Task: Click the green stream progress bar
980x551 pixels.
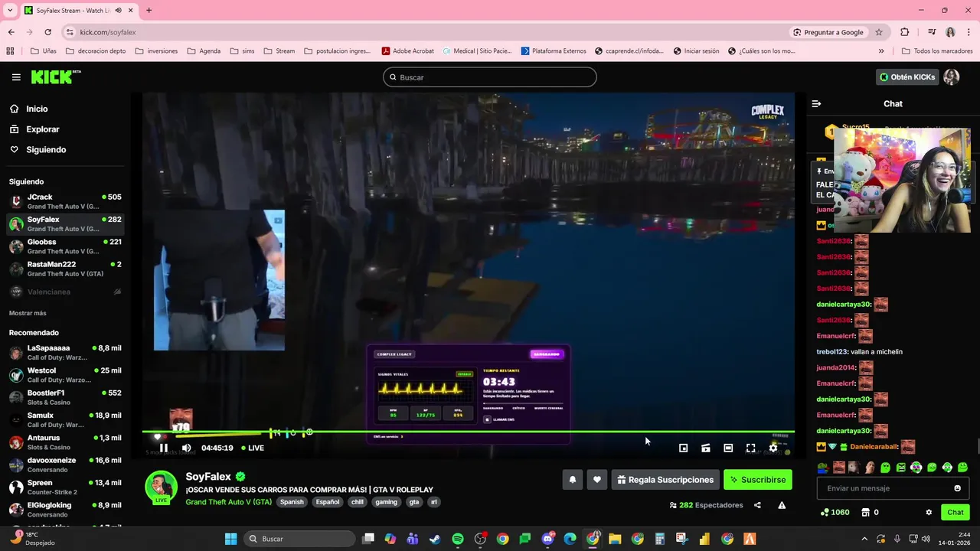Action: 468,432
